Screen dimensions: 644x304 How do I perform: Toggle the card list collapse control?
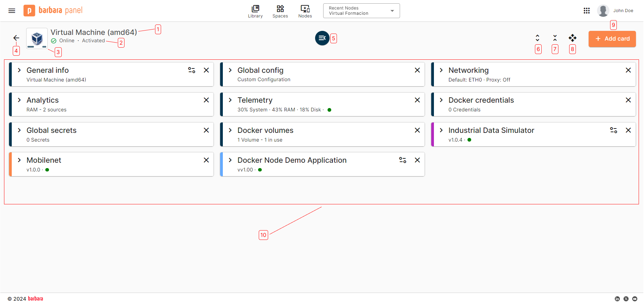(322, 38)
